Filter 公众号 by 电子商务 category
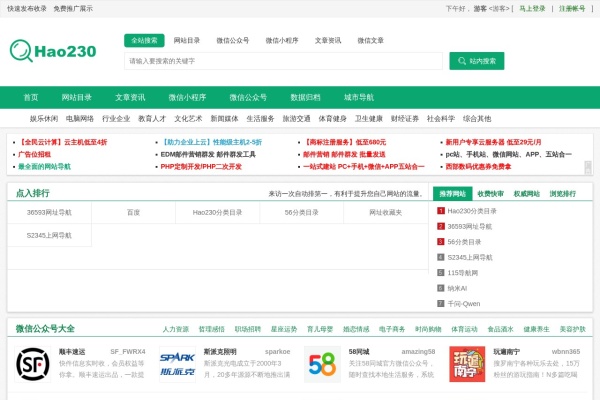 (392, 329)
